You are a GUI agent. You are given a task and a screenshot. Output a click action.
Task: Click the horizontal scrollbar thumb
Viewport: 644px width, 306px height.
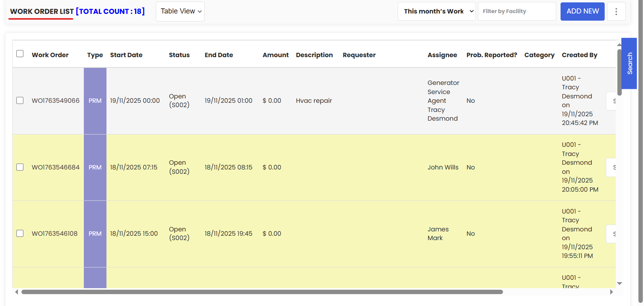(262, 292)
